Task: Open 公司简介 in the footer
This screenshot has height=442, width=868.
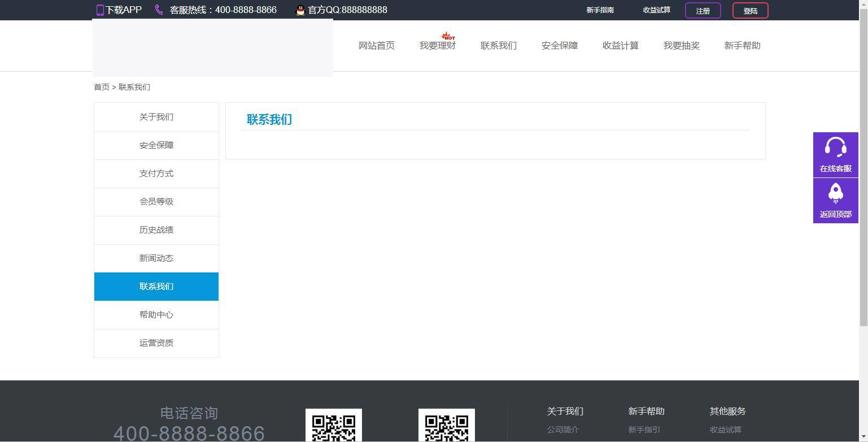Action: coord(562,430)
